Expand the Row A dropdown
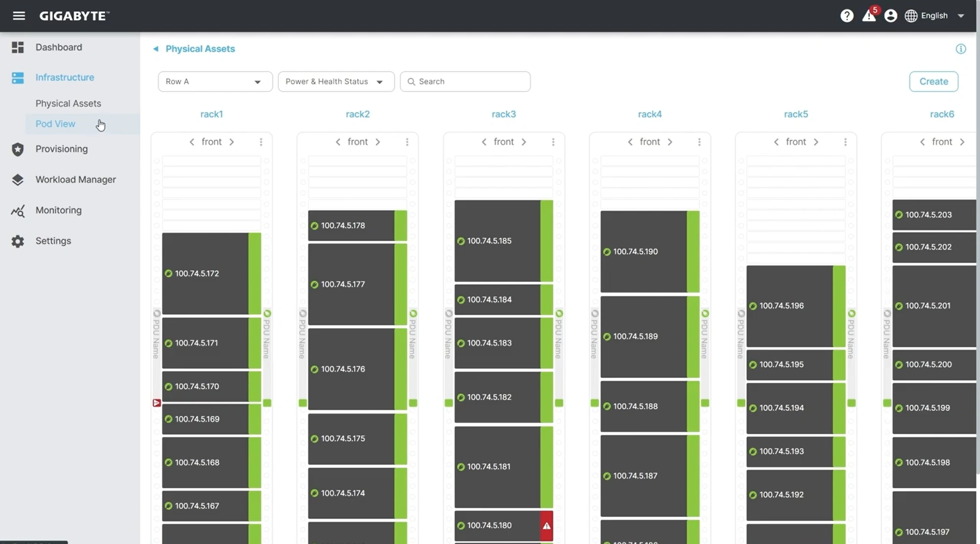Viewport: 980px width, 544px height. 215,82
